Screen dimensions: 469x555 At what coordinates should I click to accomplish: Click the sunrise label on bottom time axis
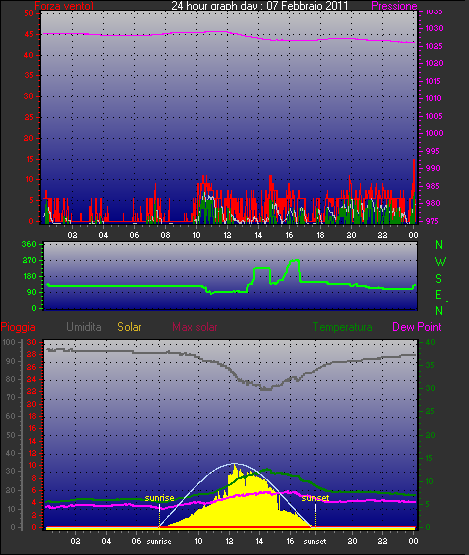159,541
